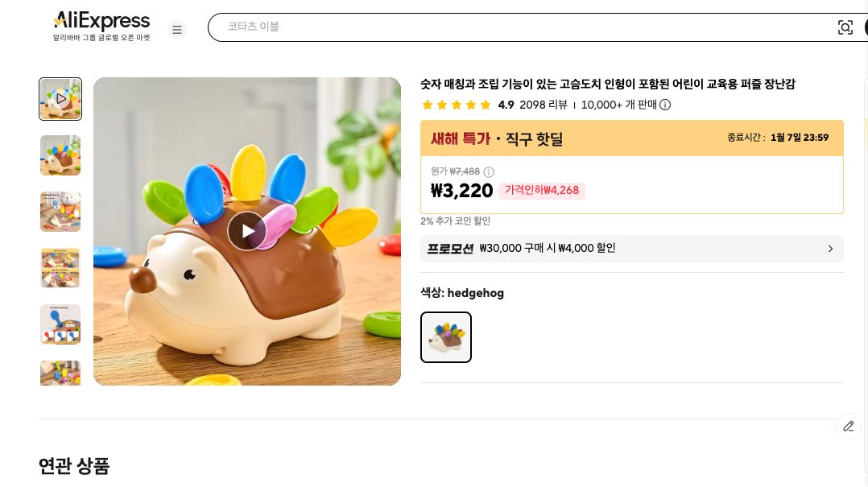Open the hamburger menu next to the logo
This screenshot has height=487, width=868.
click(177, 30)
